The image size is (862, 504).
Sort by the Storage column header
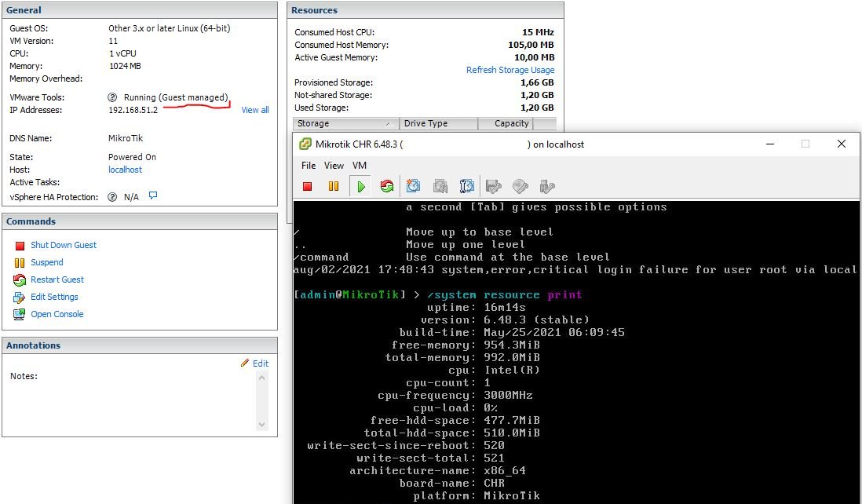point(345,123)
